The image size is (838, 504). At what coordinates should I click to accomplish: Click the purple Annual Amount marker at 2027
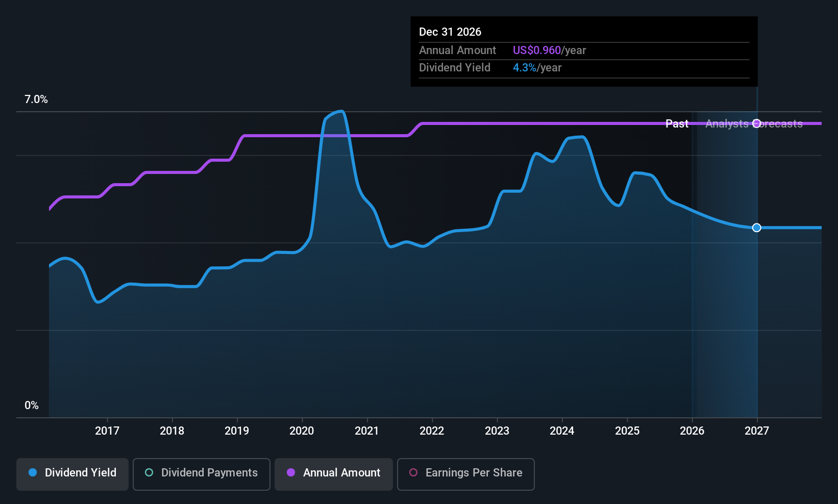[757, 123]
